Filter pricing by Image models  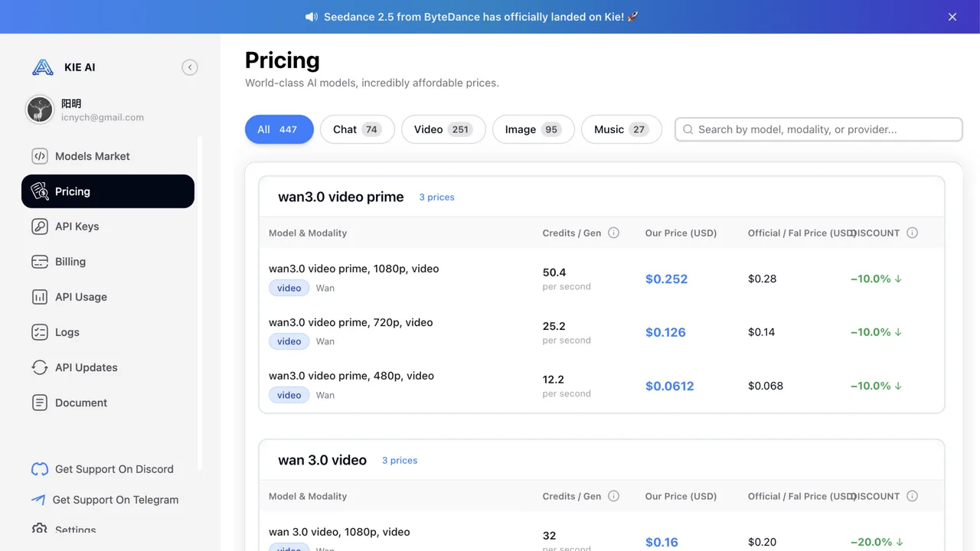(534, 129)
